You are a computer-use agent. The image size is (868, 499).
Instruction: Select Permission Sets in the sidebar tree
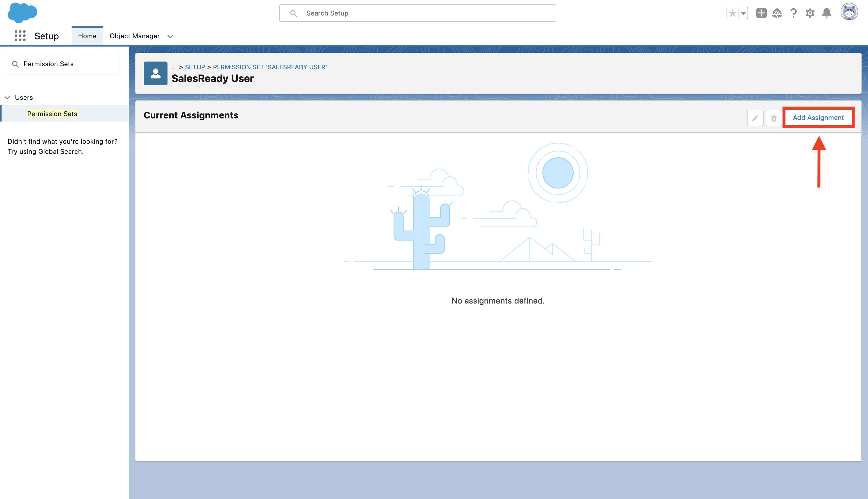tap(52, 114)
